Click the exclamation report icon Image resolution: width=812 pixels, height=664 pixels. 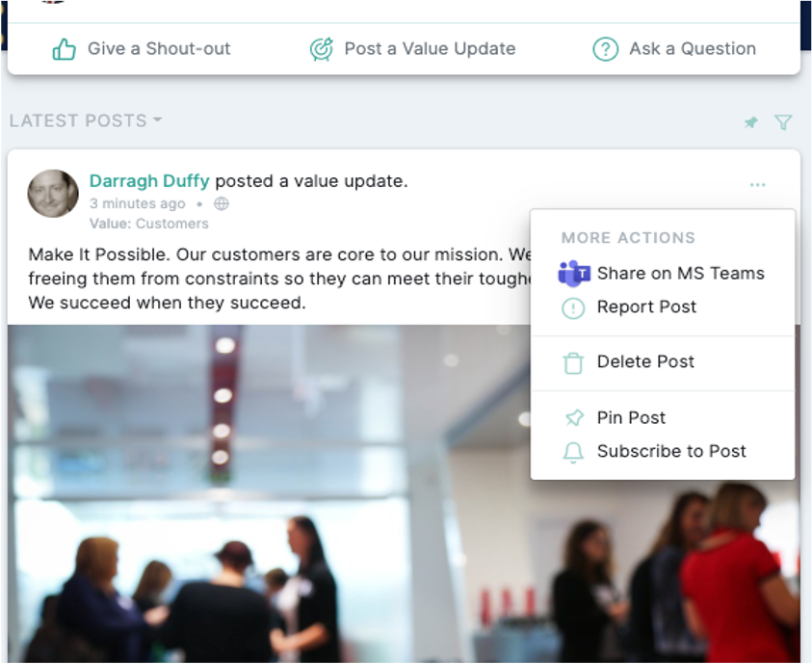[x=573, y=308]
